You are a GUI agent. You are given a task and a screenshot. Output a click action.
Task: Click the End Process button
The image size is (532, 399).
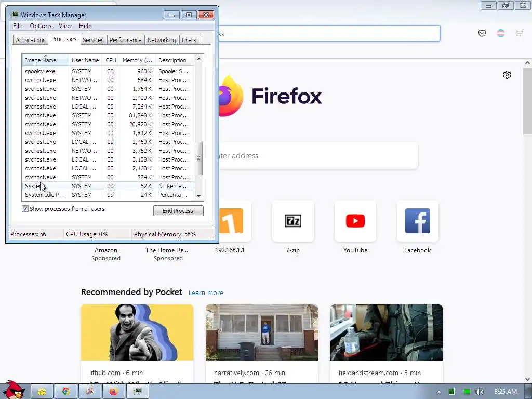(178, 211)
